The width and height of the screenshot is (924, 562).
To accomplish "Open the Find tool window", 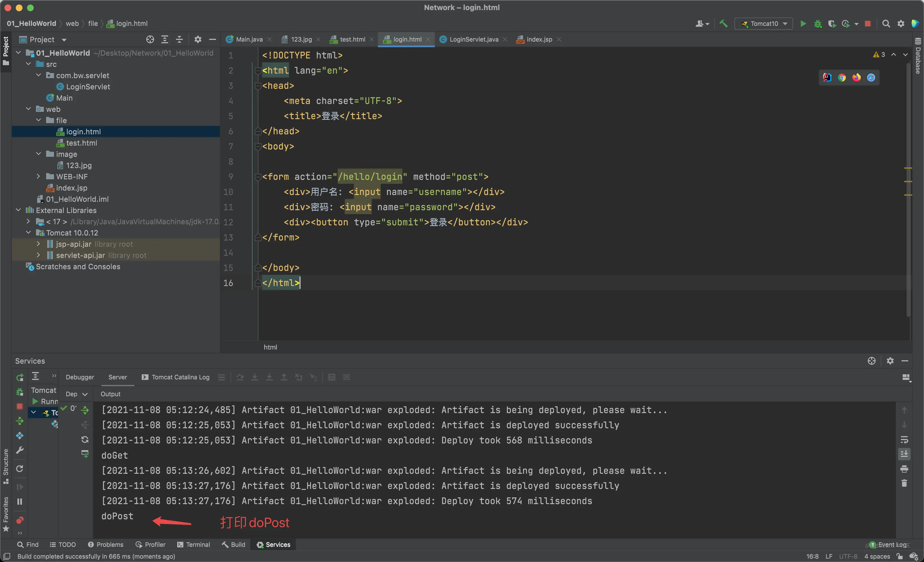I will click(x=28, y=545).
